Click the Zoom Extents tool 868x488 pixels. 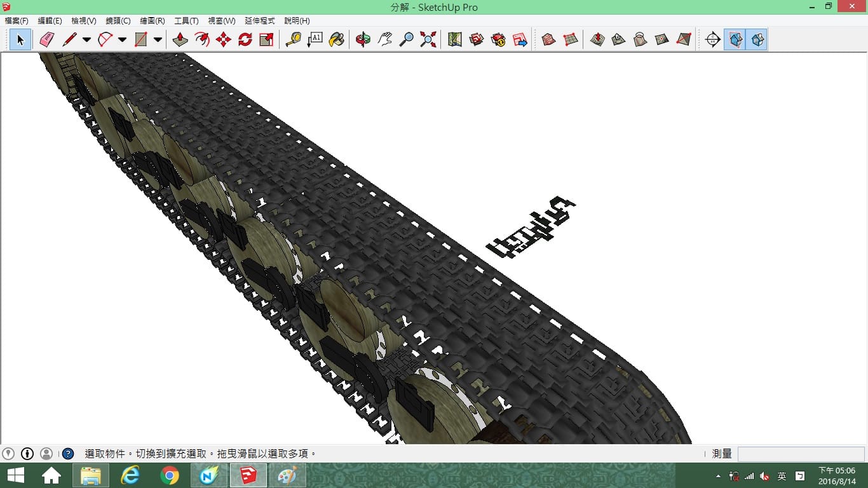tap(428, 39)
